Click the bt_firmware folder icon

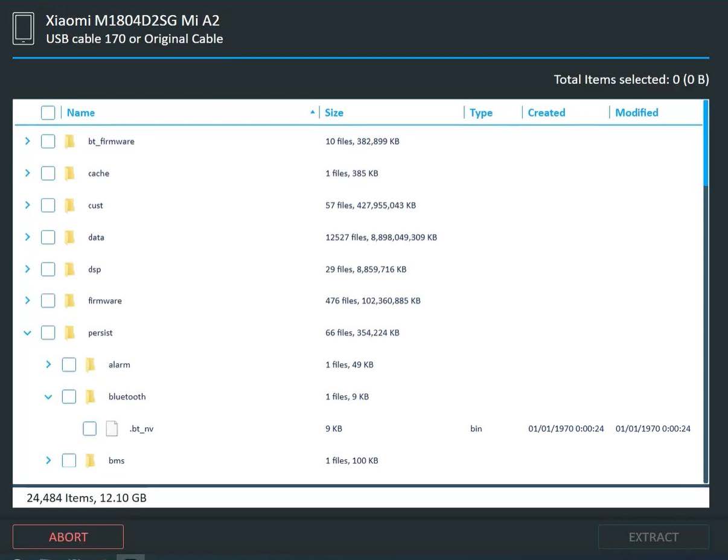coord(69,141)
